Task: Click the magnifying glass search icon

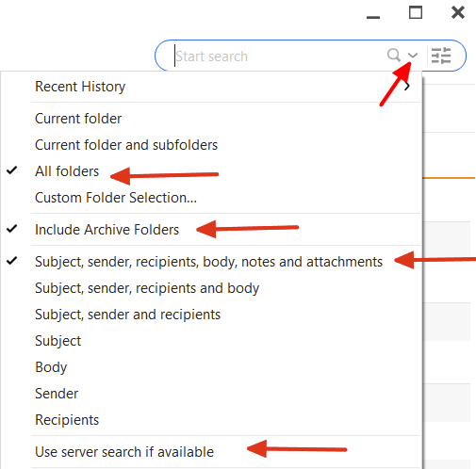Action: pyautogui.click(x=393, y=56)
